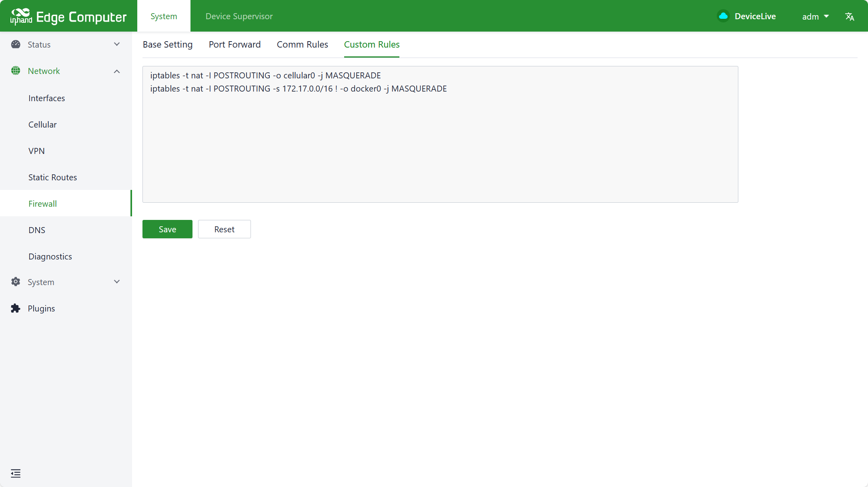The height and width of the screenshot is (487, 868).
Task: Switch to the Comm Rules tab
Action: coord(302,44)
